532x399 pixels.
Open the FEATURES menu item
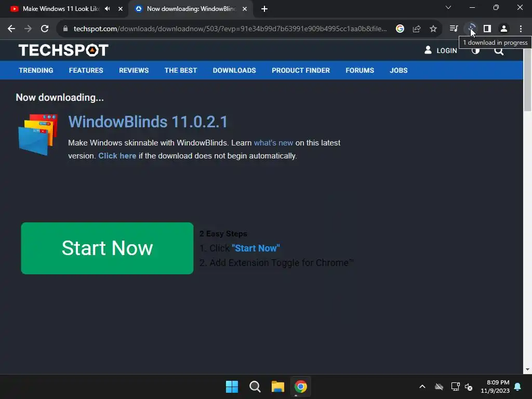[x=86, y=70]
